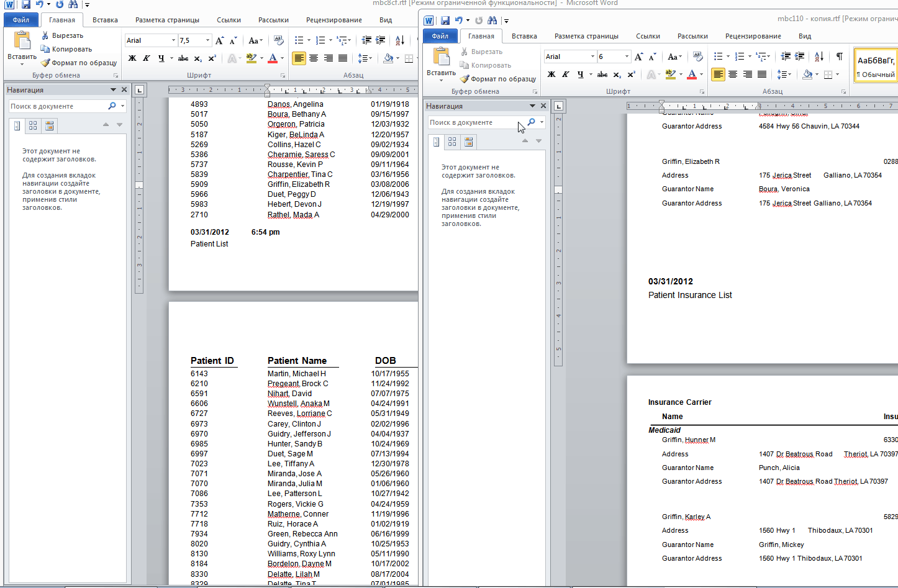This screenshot has height=588, width=898.
Task: Click Shrink Font icon in the left window
Action: [233, 40]
